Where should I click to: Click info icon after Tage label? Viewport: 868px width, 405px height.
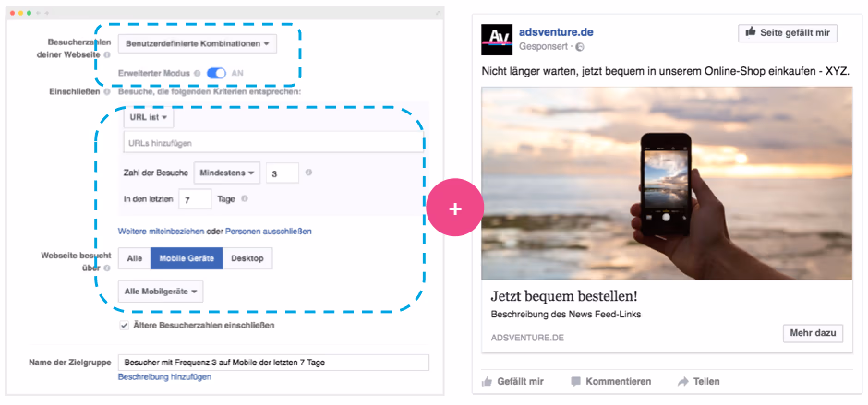(x=245, y=199)
